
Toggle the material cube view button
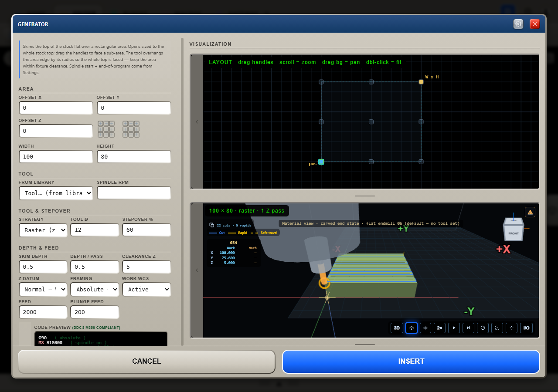412,328
